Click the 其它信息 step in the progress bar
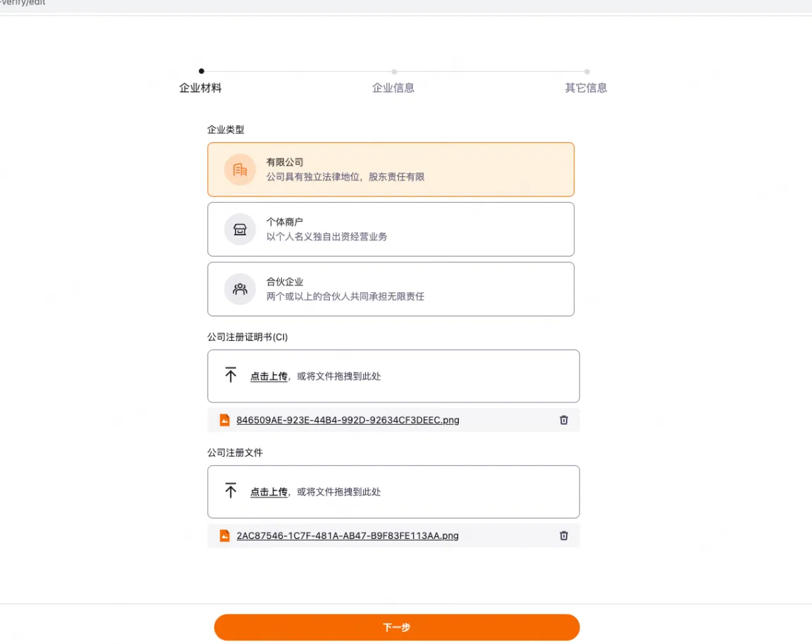The width and height of the screenshot is (812, 644). coord(586,87)
